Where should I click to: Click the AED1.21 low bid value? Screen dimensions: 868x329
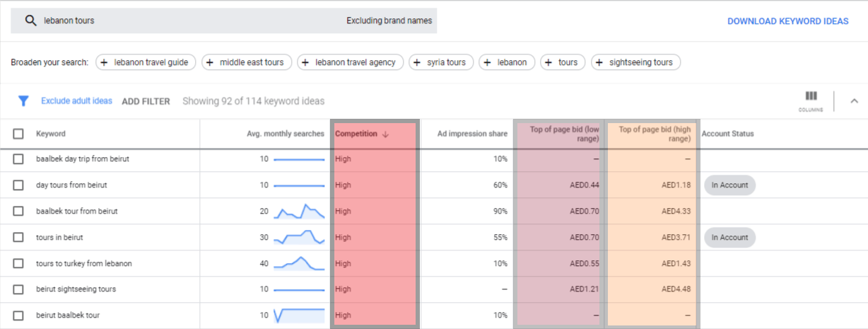[x=585, y=289]
